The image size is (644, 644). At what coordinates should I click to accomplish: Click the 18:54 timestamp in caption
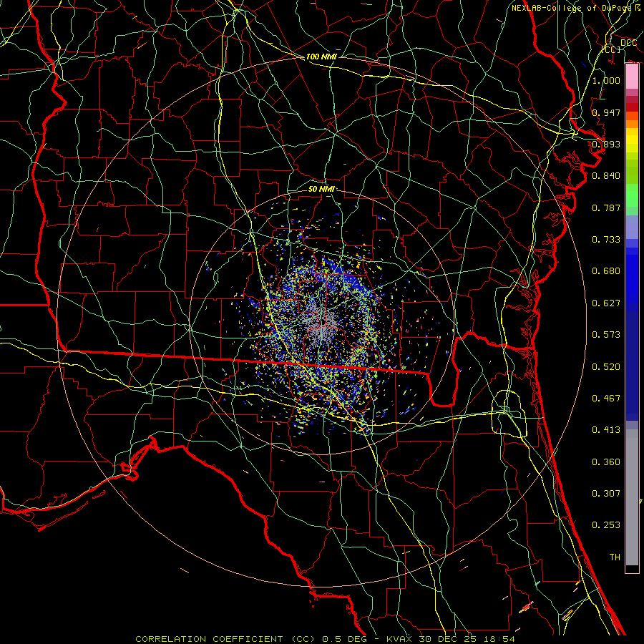pyautogui.click(x=500, y=639)
